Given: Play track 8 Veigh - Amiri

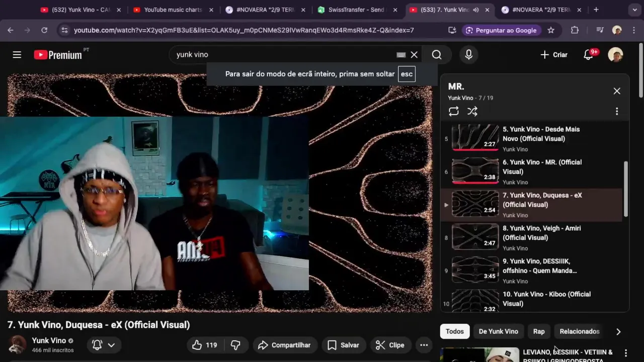Looking at the screenshot, I should pyautogui.click(x=532, y=237).
